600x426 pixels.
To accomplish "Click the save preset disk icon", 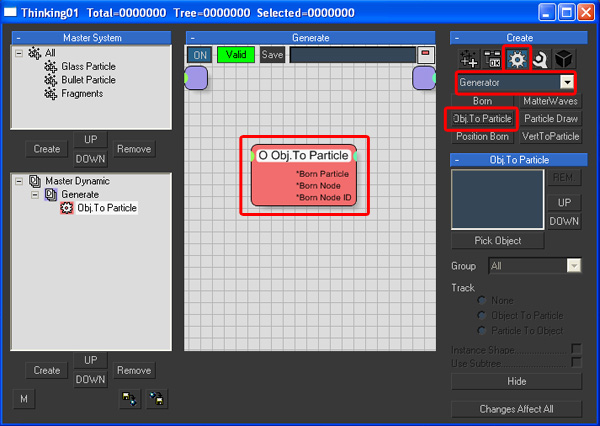I will pos(157,398).
